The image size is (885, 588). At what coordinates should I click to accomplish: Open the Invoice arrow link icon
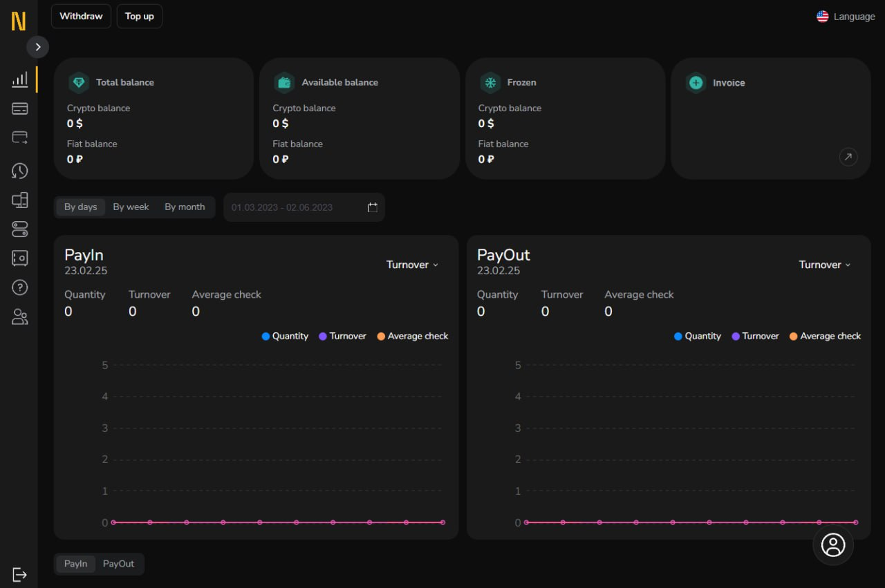(848, 157)
